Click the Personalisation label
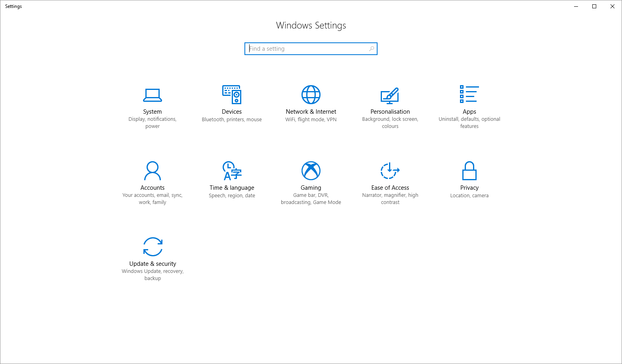622x364 pixels. point(390,112)
